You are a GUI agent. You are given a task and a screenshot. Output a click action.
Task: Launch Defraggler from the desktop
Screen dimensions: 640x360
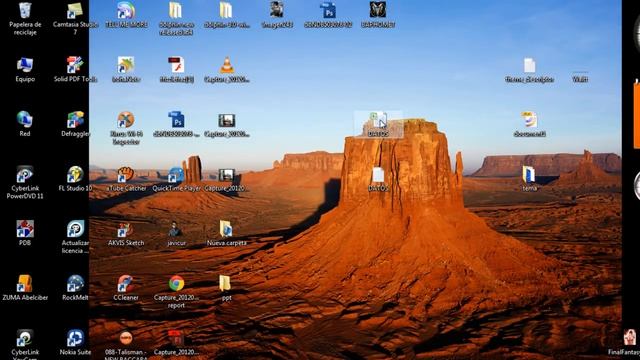pyautogui.click(x=75, y=120)
